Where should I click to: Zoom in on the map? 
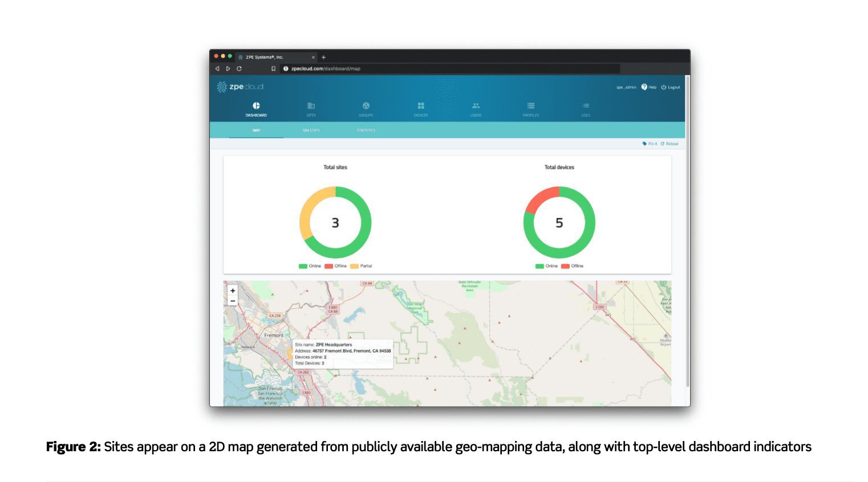[x=233, y=291]
